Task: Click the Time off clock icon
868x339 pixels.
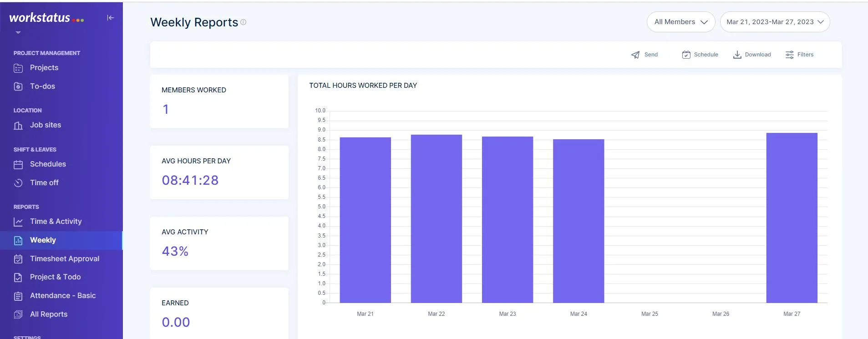Action: (18, 183)
